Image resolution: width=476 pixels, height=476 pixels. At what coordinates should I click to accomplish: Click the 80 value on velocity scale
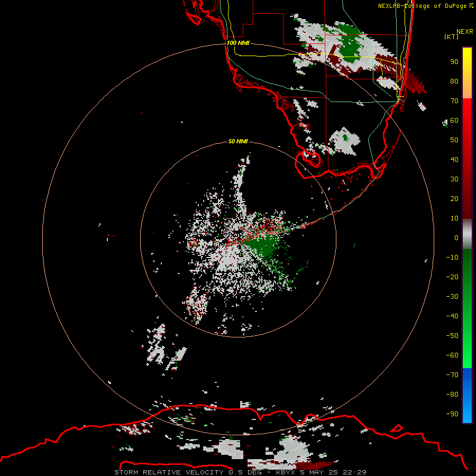pyautogui.click(x=454, y=81)
